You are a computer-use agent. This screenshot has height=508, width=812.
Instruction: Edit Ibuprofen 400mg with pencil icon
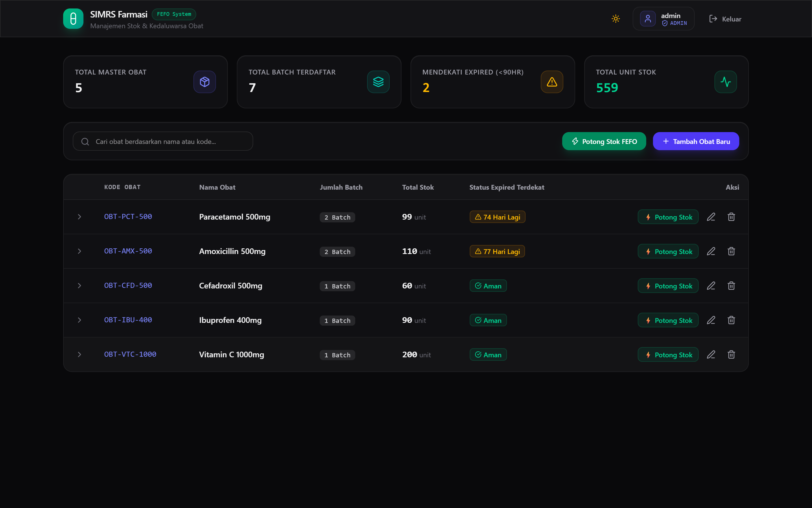[x=711, y=320]
